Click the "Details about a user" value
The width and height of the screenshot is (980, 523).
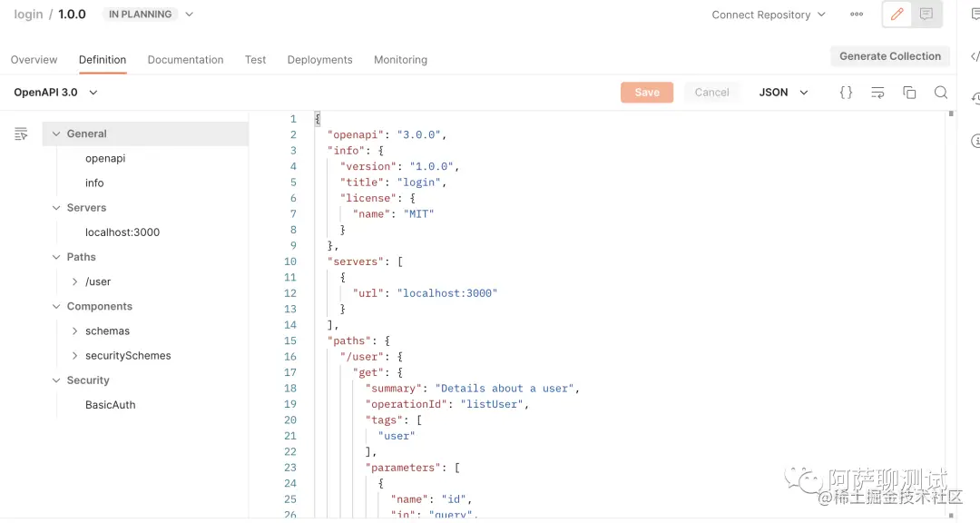coord(505,389)
